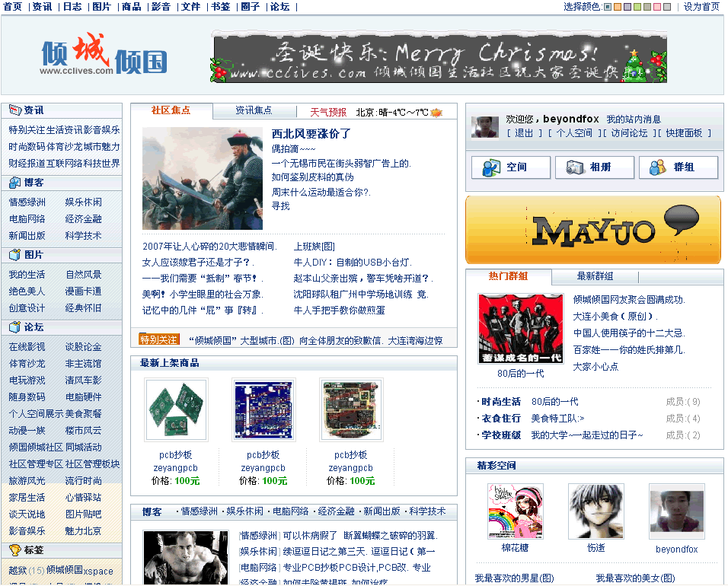Viewport: 728px width, 586px height.
Task: Open first green pcb抄板 product thumbnail
Action: [x=176, y=409]
